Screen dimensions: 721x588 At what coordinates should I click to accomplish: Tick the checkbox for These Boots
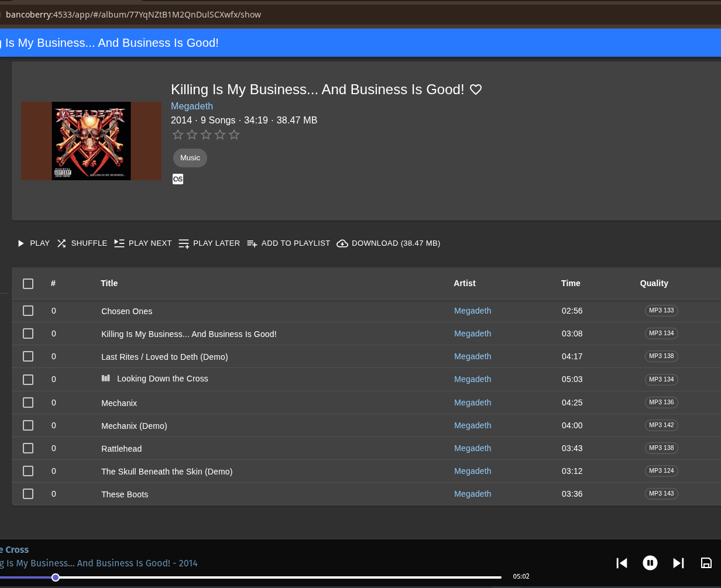click(28, 494)
